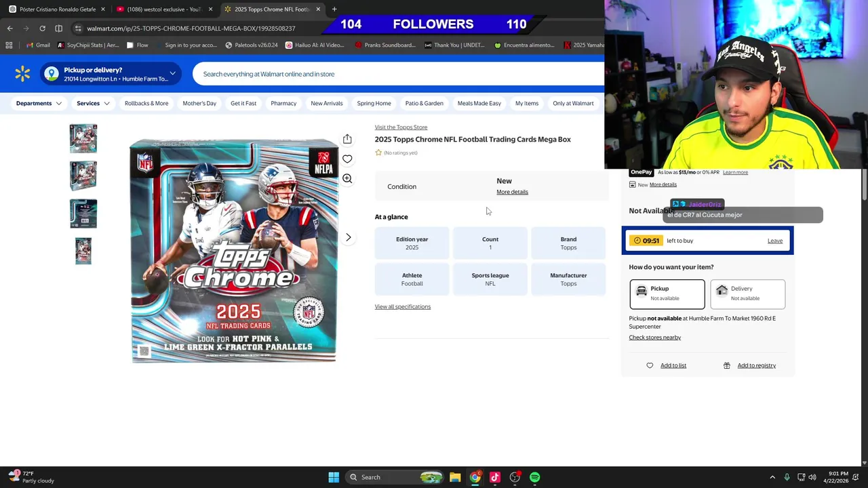Select the third product thumbnail
Viewport: 868px width, 488px height.
point(83,213)
